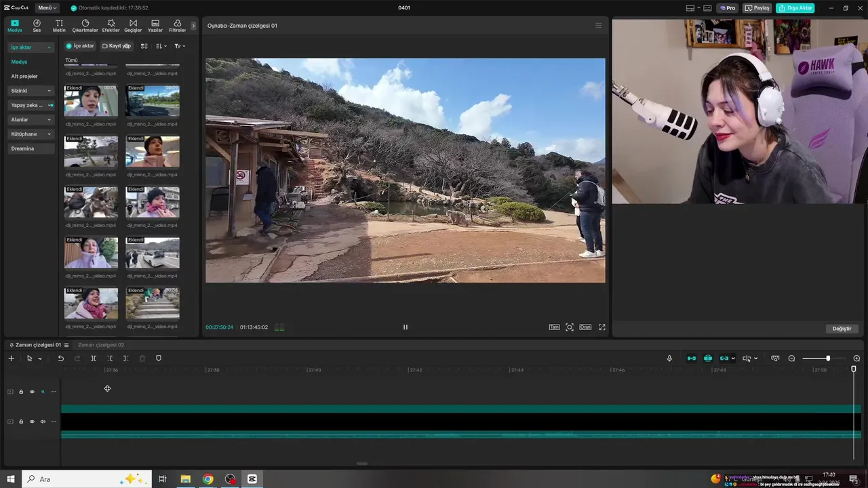Click the Pro upgrade button
The image size is (868, 488).
click(728, 8)
